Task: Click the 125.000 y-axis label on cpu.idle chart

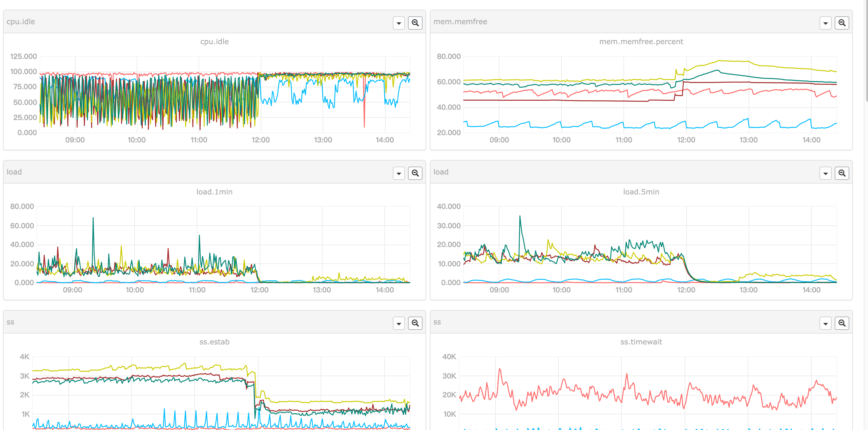Action: point(23,56)
